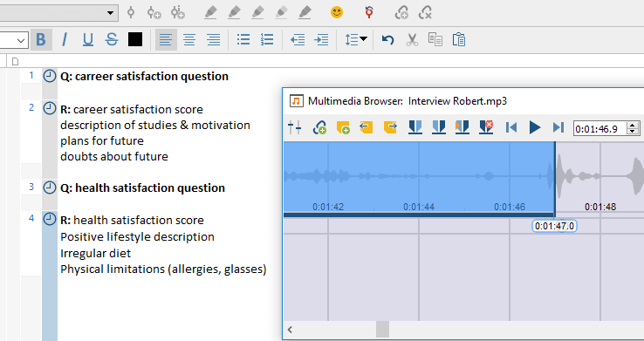Center-align the paragraph text
644x341 pixels.
point(189,40)
